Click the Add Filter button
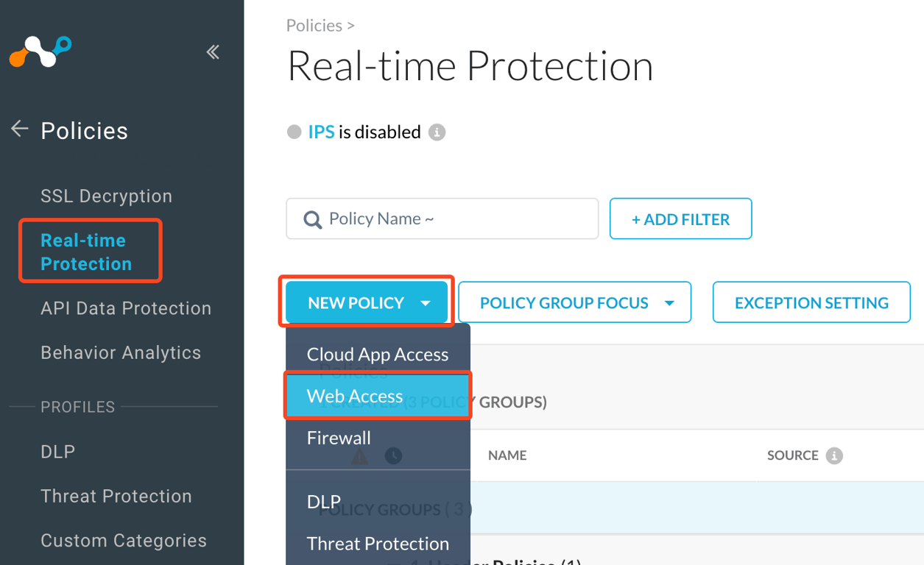 [x=680, y=219]
